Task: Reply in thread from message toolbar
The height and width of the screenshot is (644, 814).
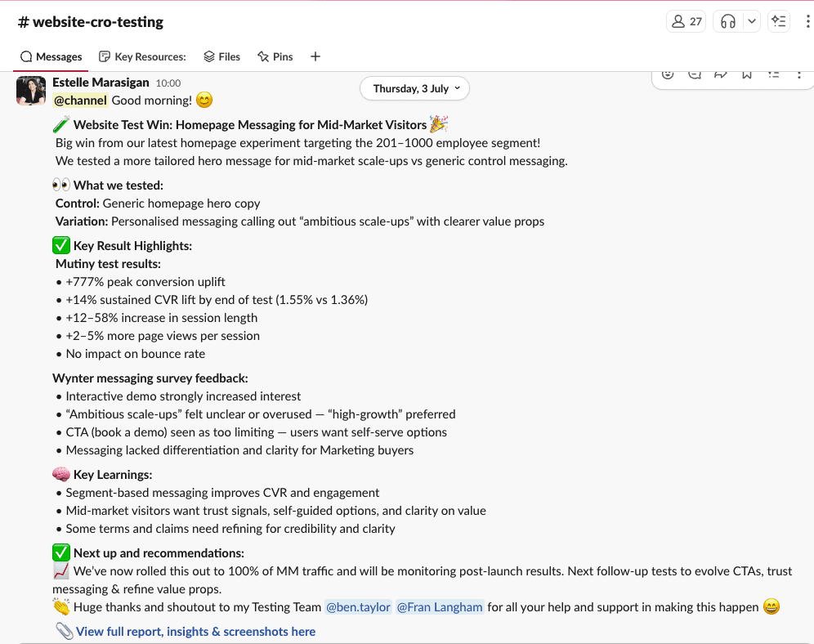Action: click(x=695, y=74)
